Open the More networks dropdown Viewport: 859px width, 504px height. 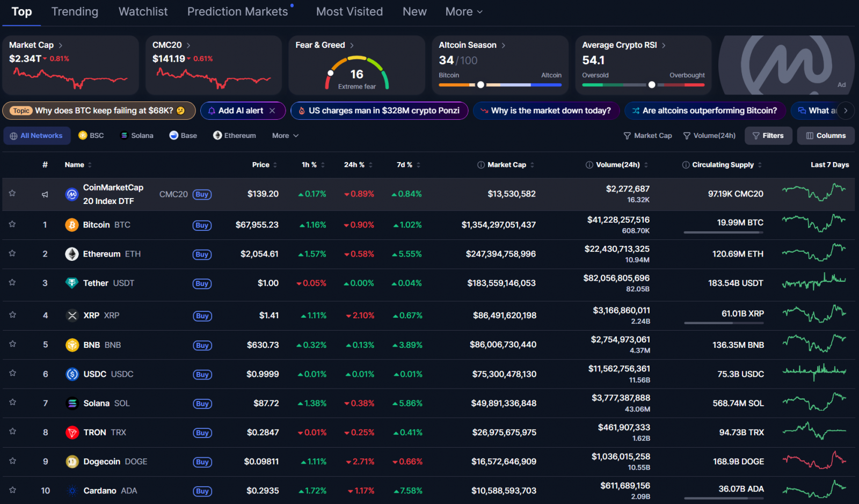285,136
